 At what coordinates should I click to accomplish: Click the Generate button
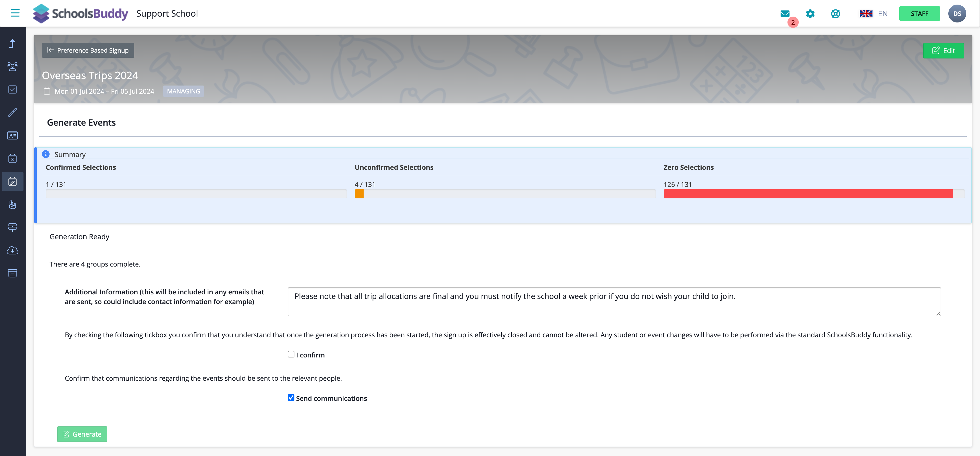pyautogui.click(x=82, y=434)
